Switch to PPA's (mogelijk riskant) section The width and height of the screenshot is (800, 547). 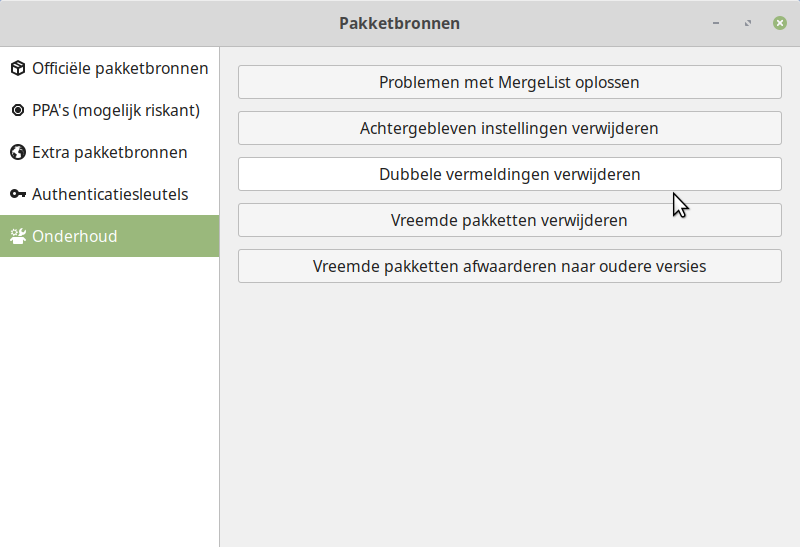[110, 110]
